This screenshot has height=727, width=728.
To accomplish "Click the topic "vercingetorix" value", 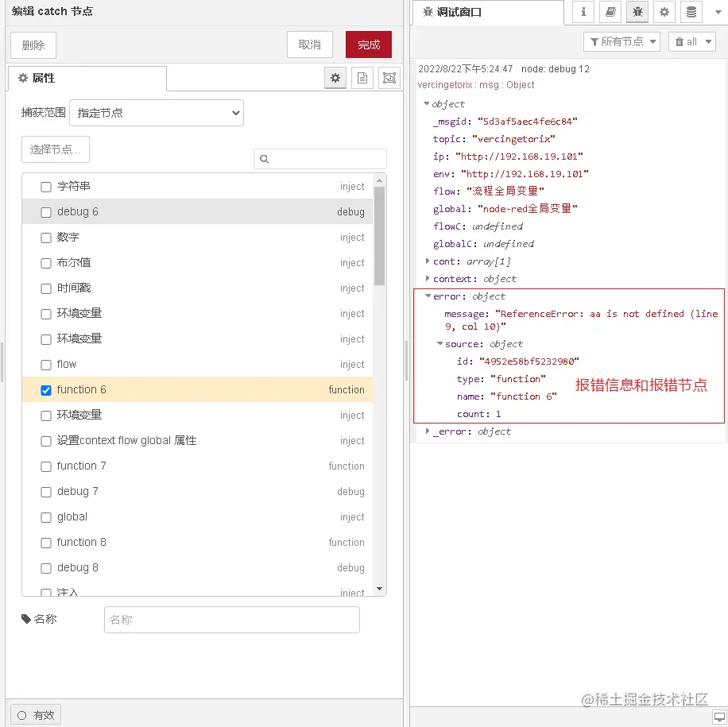I will point(513,139).
